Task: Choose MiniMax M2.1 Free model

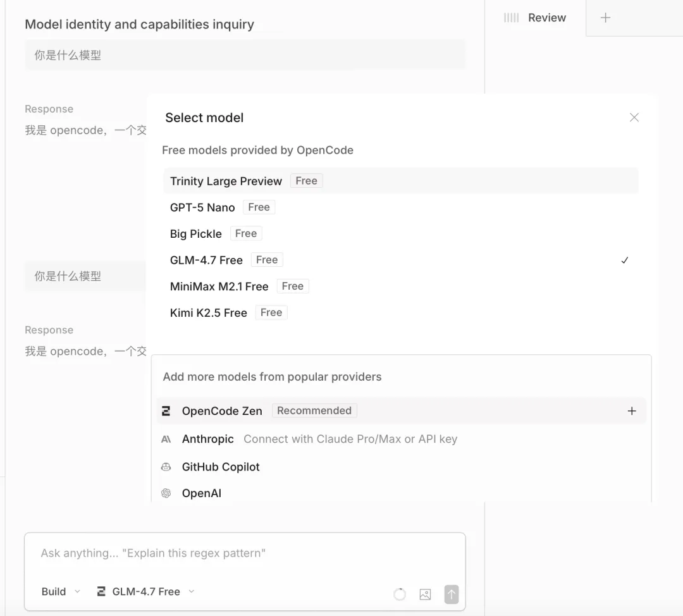Action: coord(219,286)
